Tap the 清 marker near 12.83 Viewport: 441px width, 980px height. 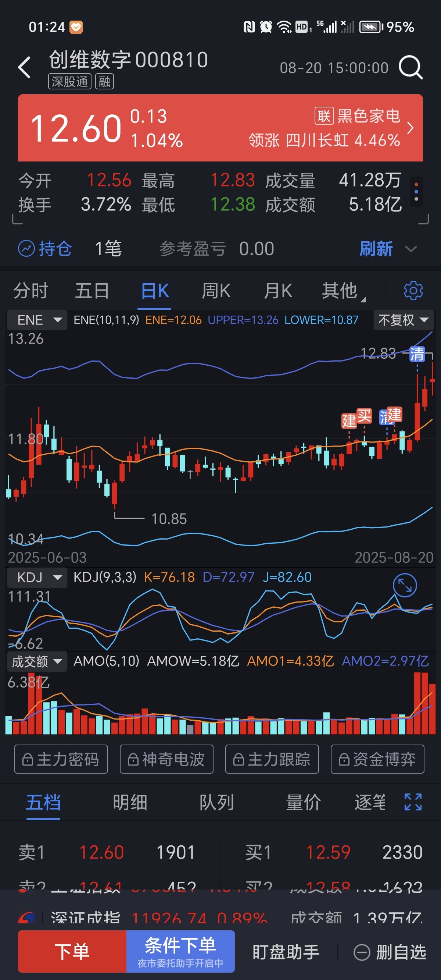[417, 354]
